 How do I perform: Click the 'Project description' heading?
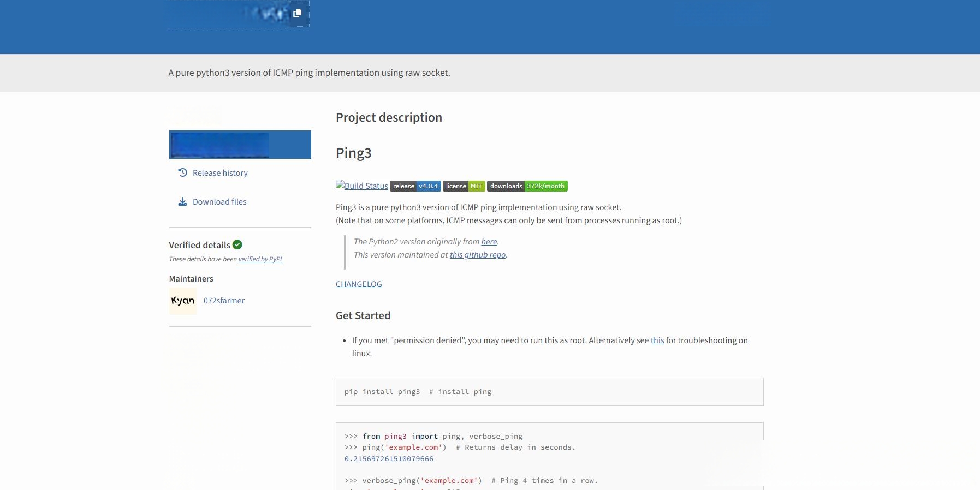389,117
